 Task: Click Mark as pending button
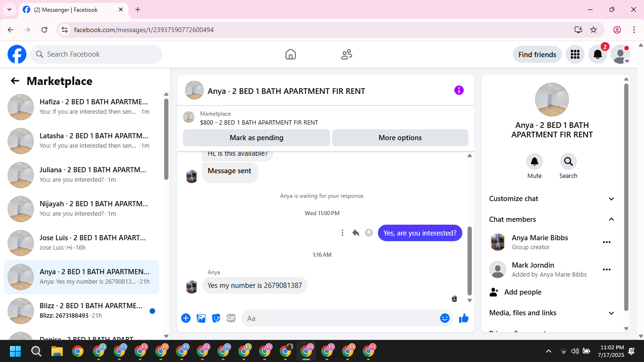tap(257, 138)
